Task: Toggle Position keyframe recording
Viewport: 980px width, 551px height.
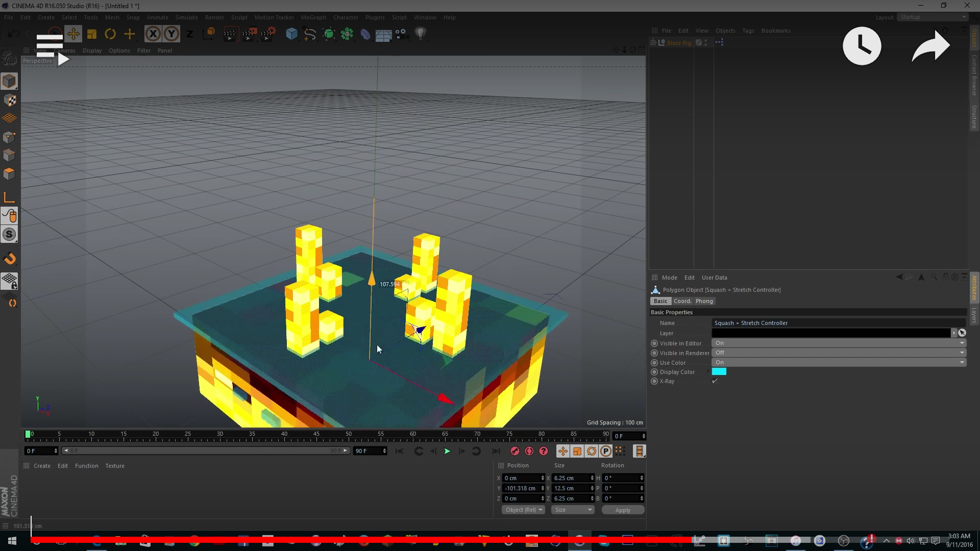Action: coord(562,451)
